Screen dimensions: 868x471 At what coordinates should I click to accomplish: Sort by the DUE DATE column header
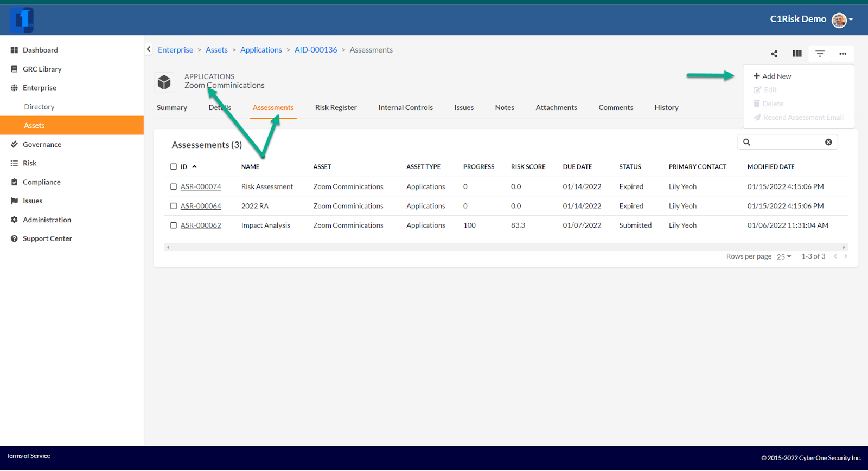click(x=577, y=167)
